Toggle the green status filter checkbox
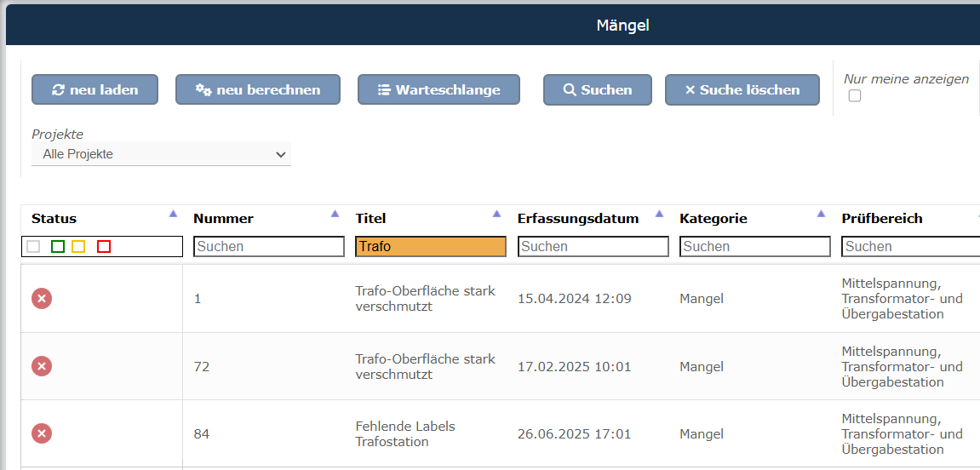The image size is (980, 470). (58, 246)
